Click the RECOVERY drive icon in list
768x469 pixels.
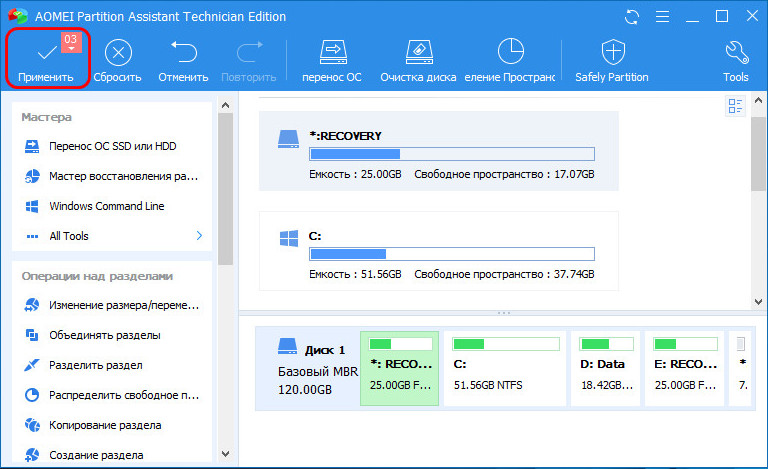click(288, 139)
